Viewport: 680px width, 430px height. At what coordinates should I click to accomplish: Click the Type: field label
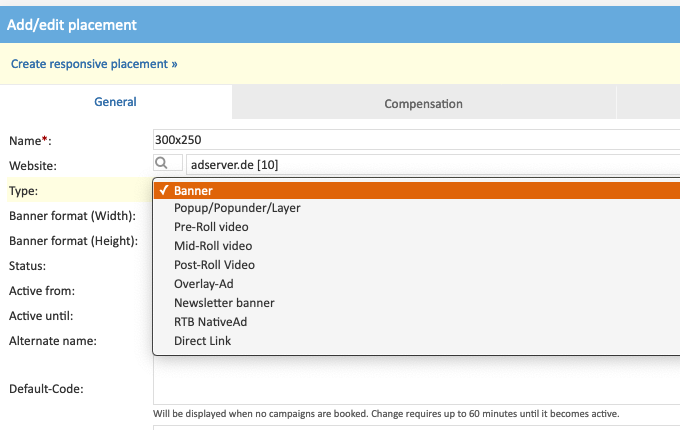[23, 191]
